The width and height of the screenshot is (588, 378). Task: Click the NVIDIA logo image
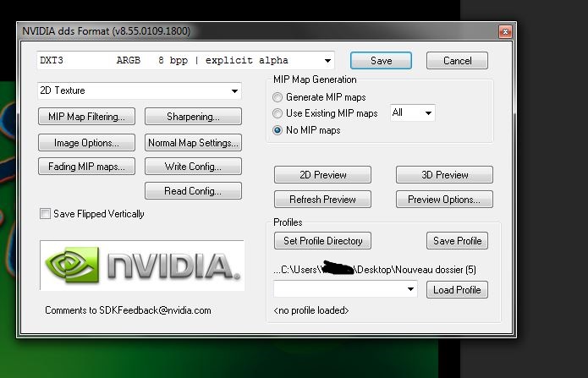tap(141, 266)
